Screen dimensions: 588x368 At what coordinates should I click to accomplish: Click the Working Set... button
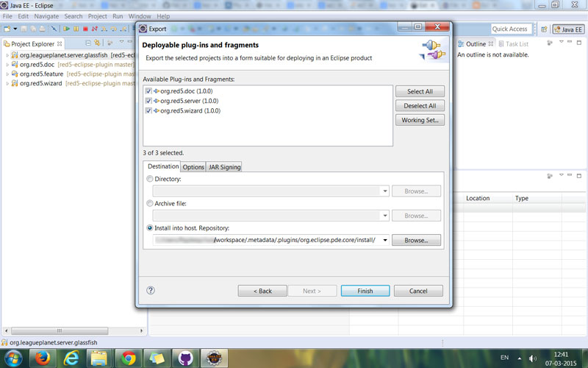(420, 120)
